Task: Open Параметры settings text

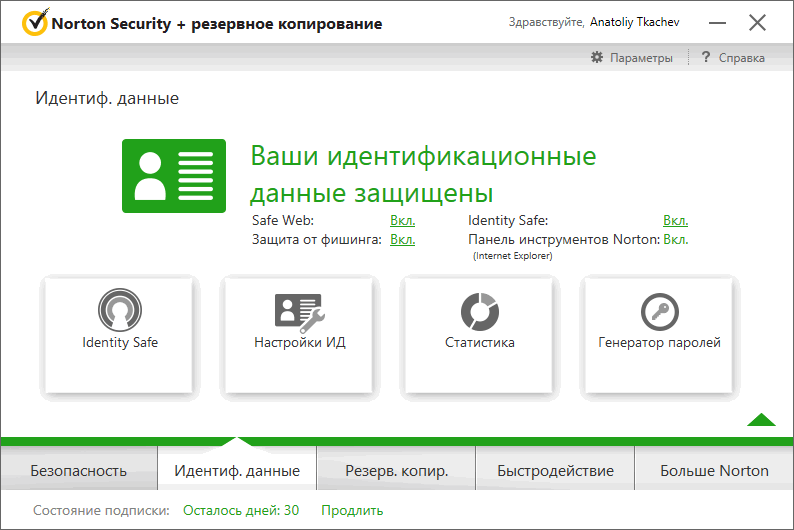Action: click(x=641, y=58)
